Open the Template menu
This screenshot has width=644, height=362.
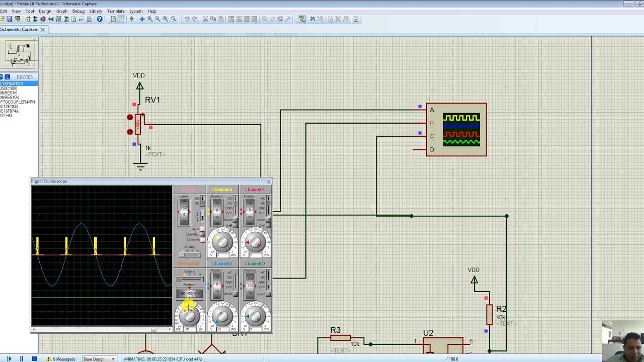coord(116,11)
